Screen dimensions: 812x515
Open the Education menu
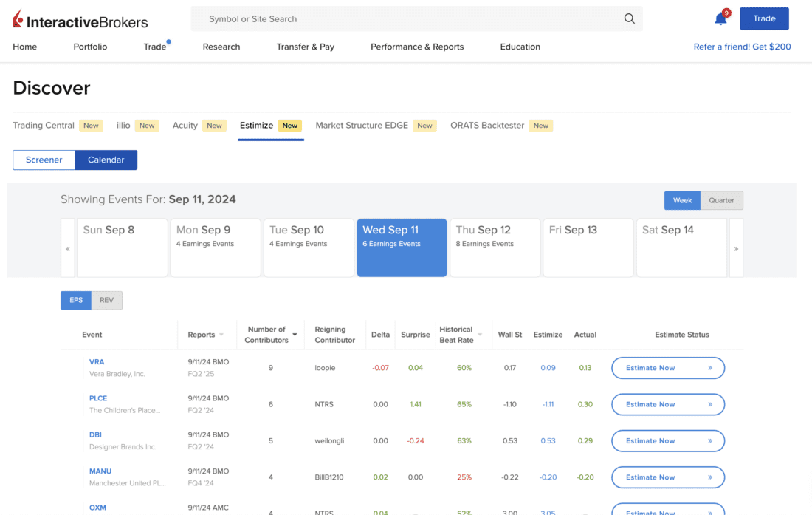click(x=520, y=47)
